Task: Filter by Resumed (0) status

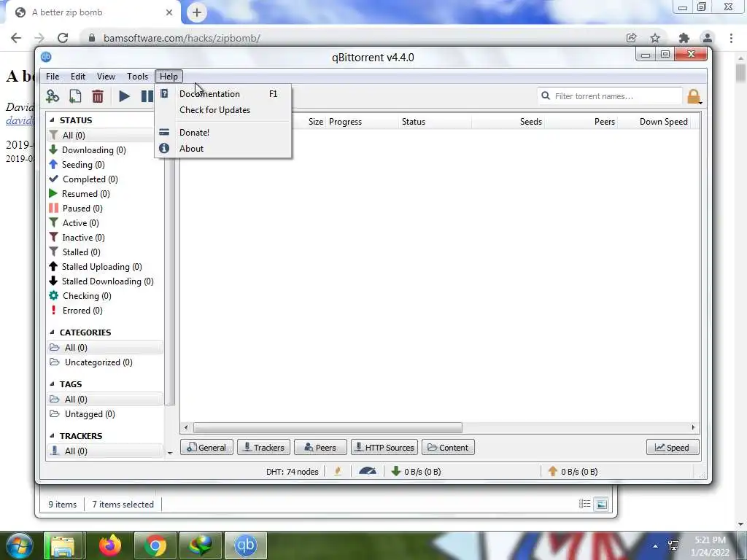Action: click(105, 194)
